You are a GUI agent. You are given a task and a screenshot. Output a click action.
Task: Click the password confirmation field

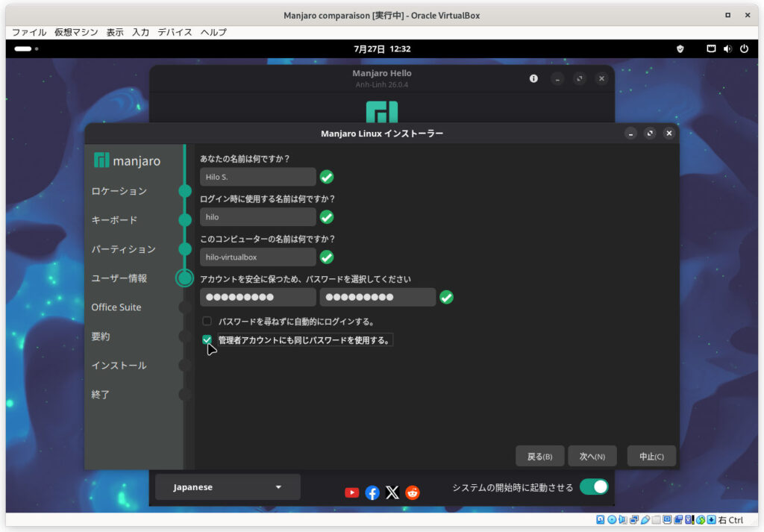(378, 297)
